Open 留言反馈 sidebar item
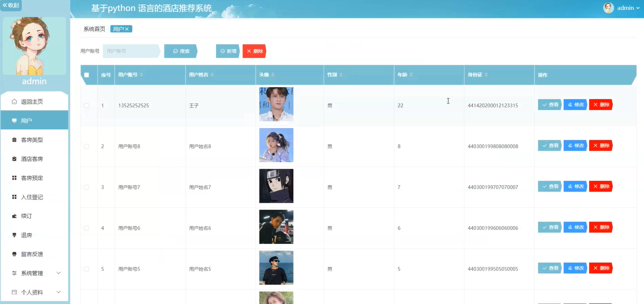The height and width of the screenshot is (304, 644). 34,254
